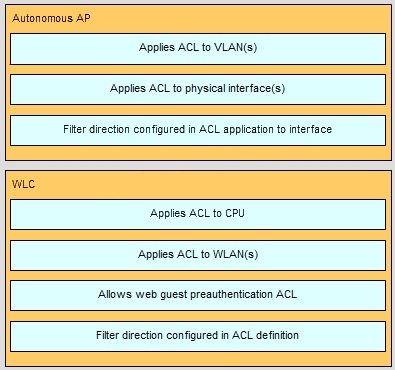
Task: Select the 'Applies ACL to CPU' box
Action: pos(198,214)
